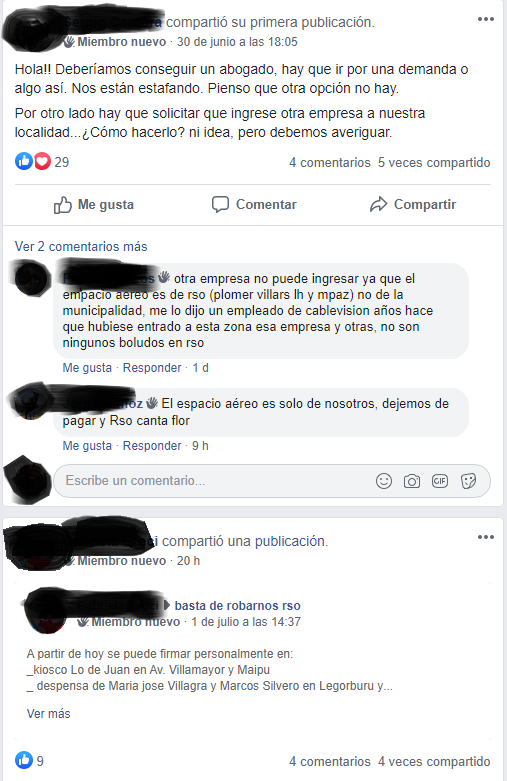
Task: Open the sticker picker in comment box
Action: tap(468, 481)
